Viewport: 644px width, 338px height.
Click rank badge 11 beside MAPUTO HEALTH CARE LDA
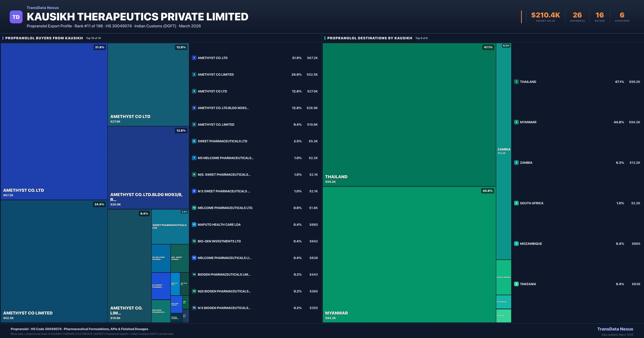(x=194, y=225)
